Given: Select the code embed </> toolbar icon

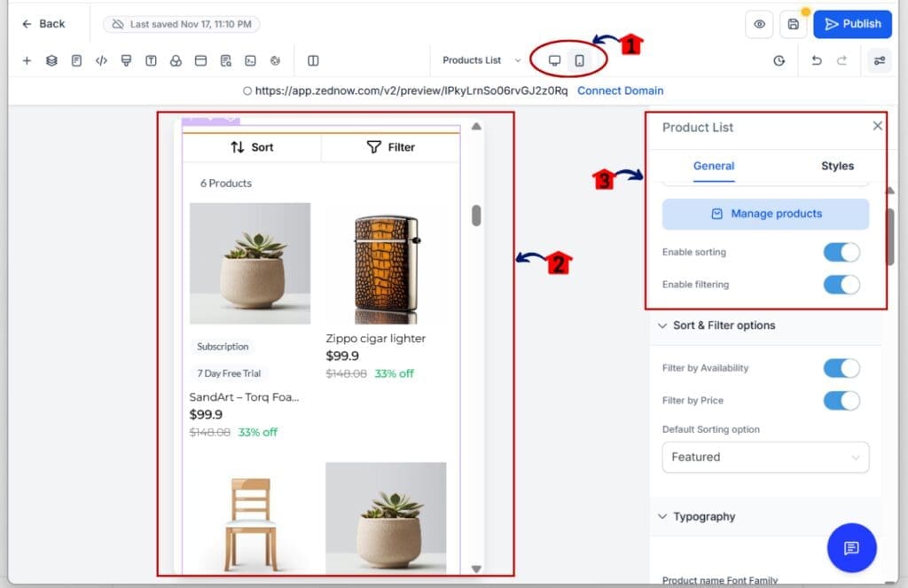Looking at the screenshot, I should pos(101,60).
